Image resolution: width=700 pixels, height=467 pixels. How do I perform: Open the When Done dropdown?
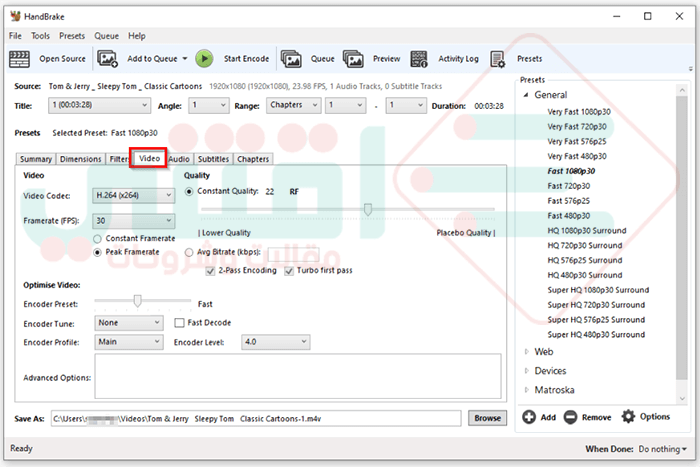[x=662, y=449]
